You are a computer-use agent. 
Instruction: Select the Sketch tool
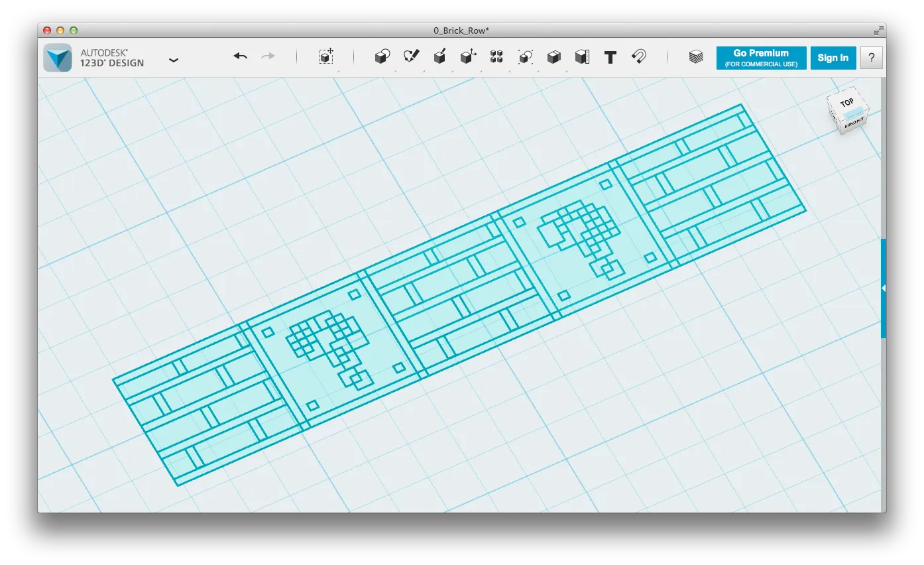tap(411, 57)
